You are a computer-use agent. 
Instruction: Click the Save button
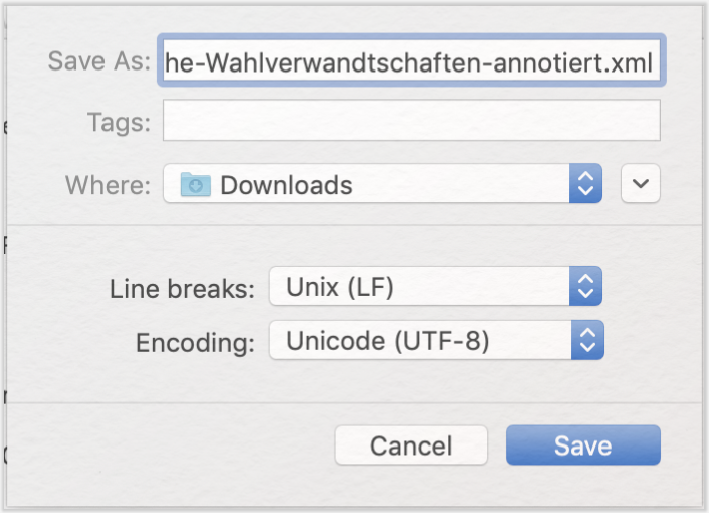(583, 445)
